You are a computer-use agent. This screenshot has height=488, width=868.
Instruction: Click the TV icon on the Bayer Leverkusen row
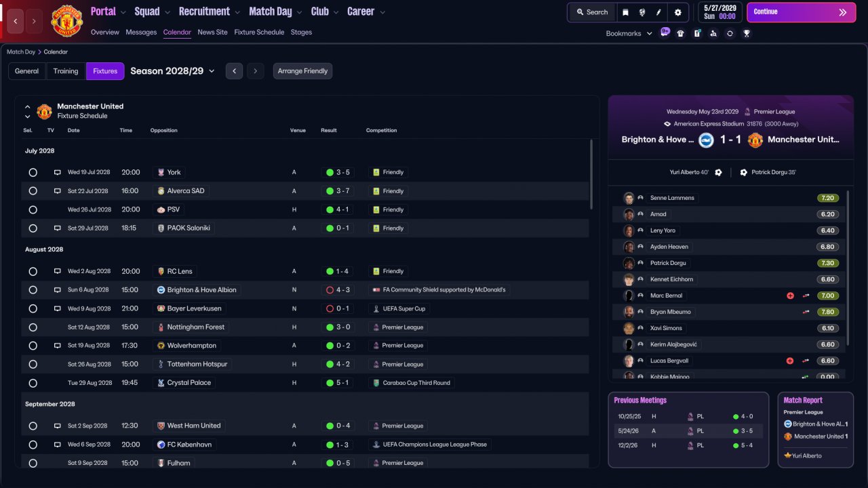(x=58, y=309)
